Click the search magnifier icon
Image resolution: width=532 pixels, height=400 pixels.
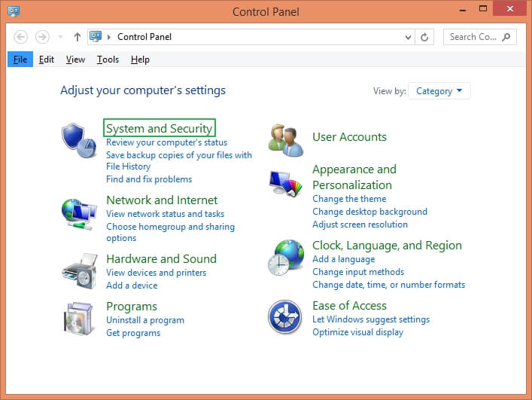506,37
